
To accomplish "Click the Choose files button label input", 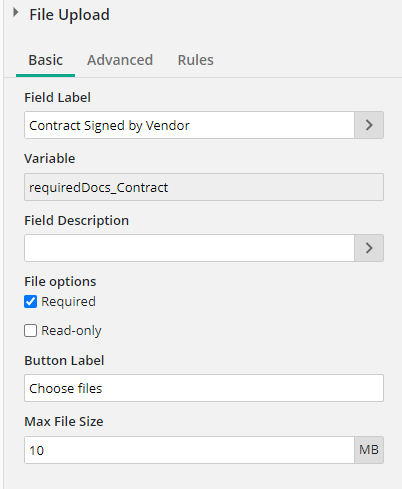I will pyautogui.click(x=204, y=388).
